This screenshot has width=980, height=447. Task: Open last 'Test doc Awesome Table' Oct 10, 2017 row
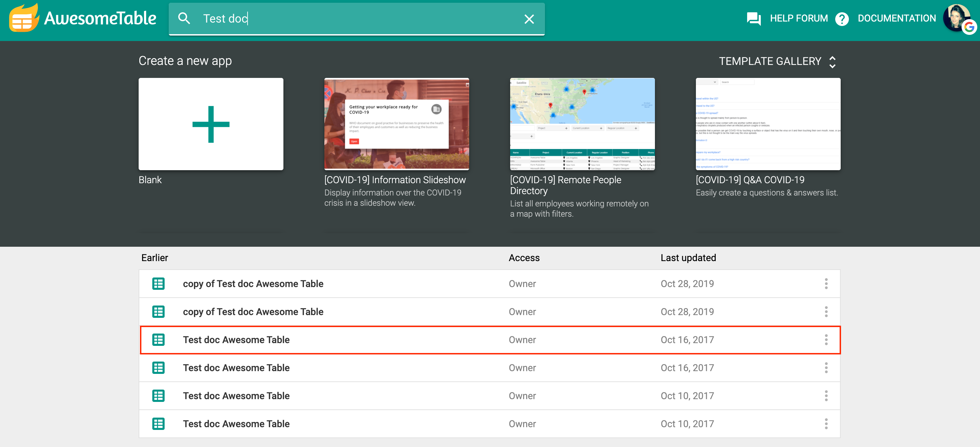click(x=489, y=424)
